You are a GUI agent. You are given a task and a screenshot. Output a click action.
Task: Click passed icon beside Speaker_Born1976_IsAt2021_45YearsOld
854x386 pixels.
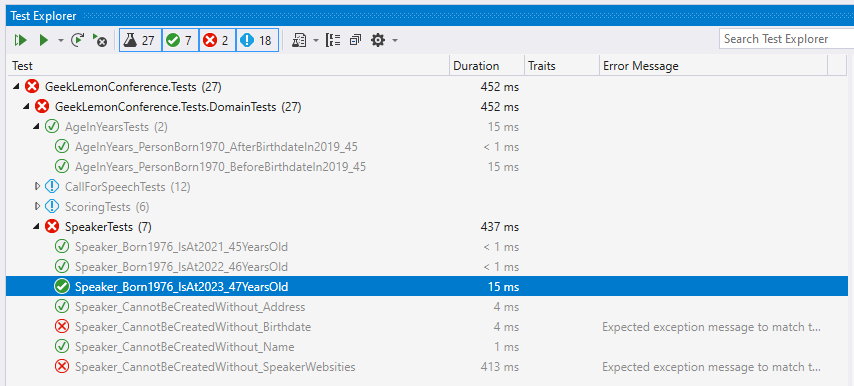[62, 247]
